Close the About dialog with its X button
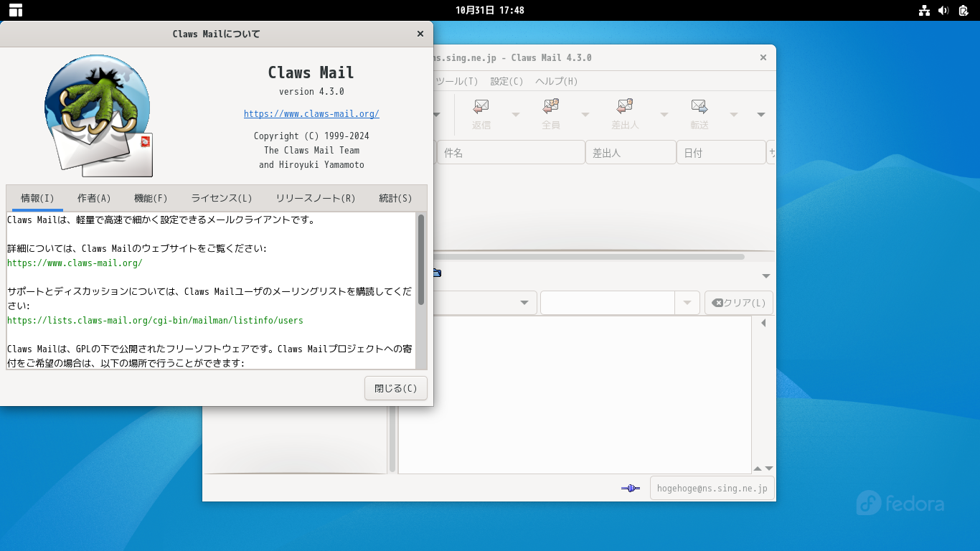 click(x=420, y=34)
